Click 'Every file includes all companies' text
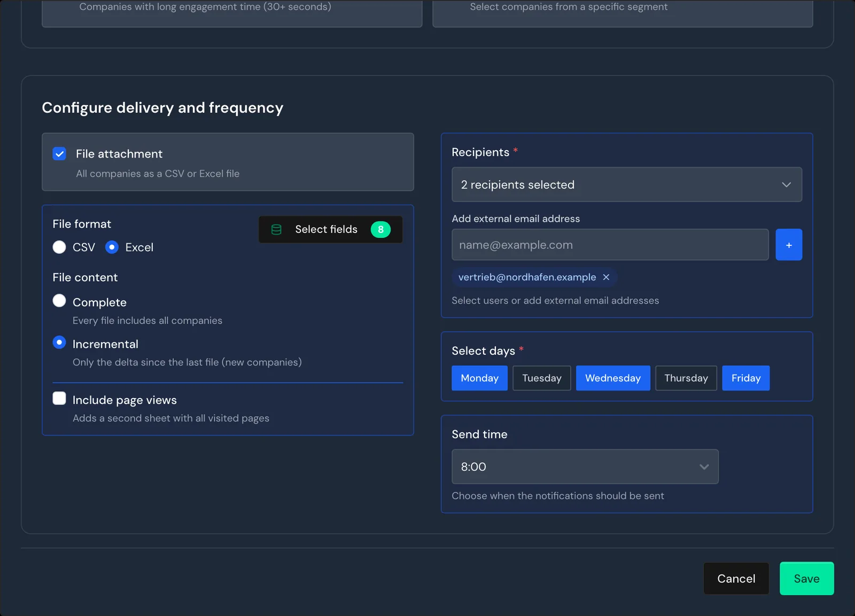Image resolution: width=855 pixels, height=616 pixels. tap(147, 321)
